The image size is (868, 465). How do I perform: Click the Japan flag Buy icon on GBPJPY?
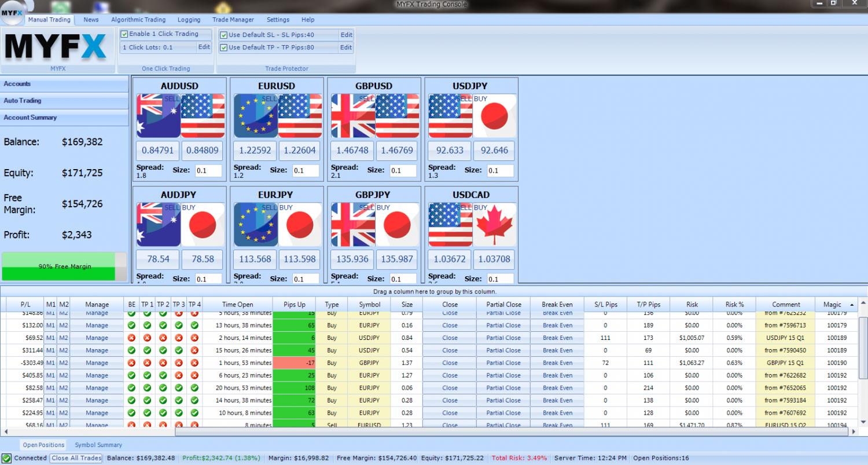point(398,225)
